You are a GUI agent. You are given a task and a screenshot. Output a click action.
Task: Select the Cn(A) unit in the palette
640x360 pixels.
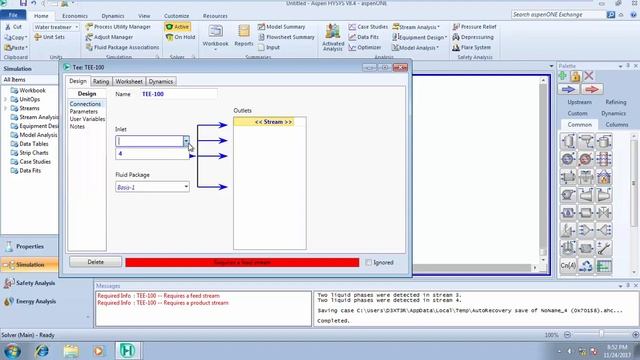(x=568, y=266)
